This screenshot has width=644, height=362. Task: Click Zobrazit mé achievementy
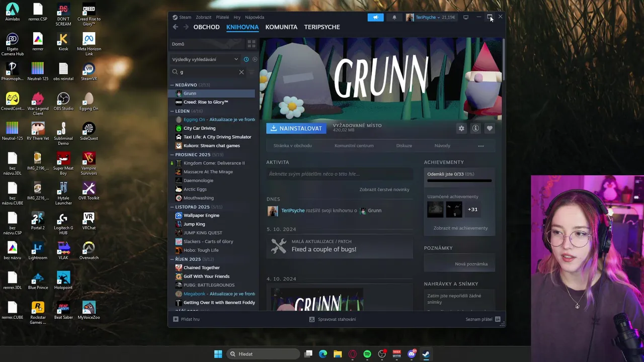[460, 228]
